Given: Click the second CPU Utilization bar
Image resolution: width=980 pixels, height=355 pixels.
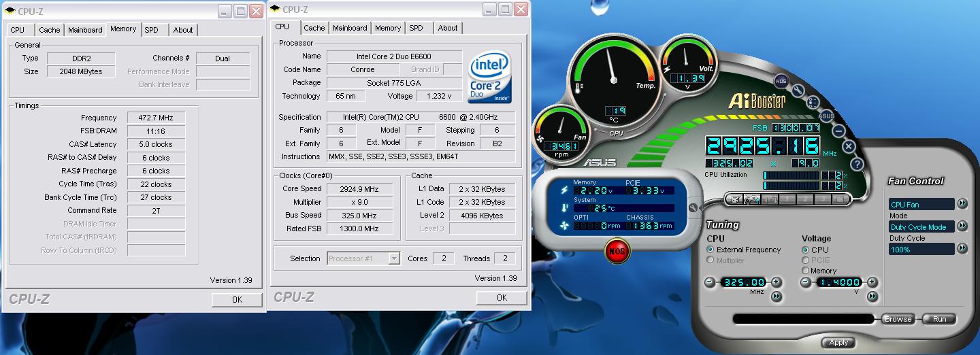Looking at the screenshot, I should coord(791,185).
